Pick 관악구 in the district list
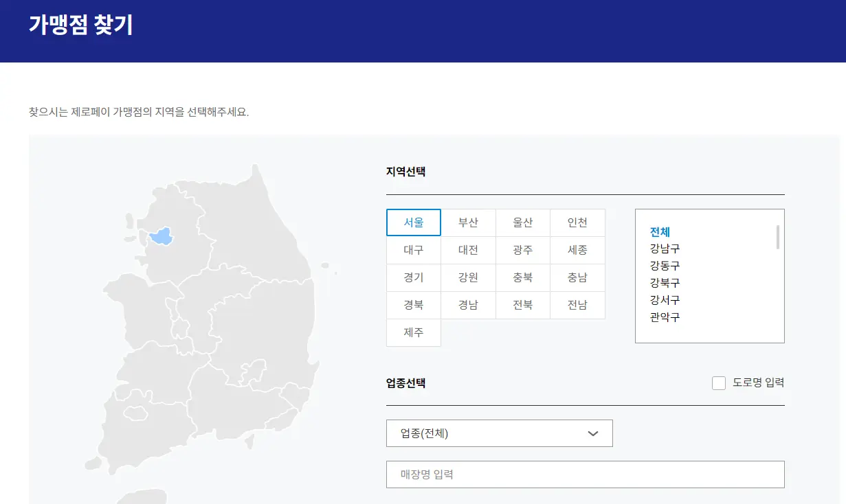846x504 pixels. (x=665, y=317)
